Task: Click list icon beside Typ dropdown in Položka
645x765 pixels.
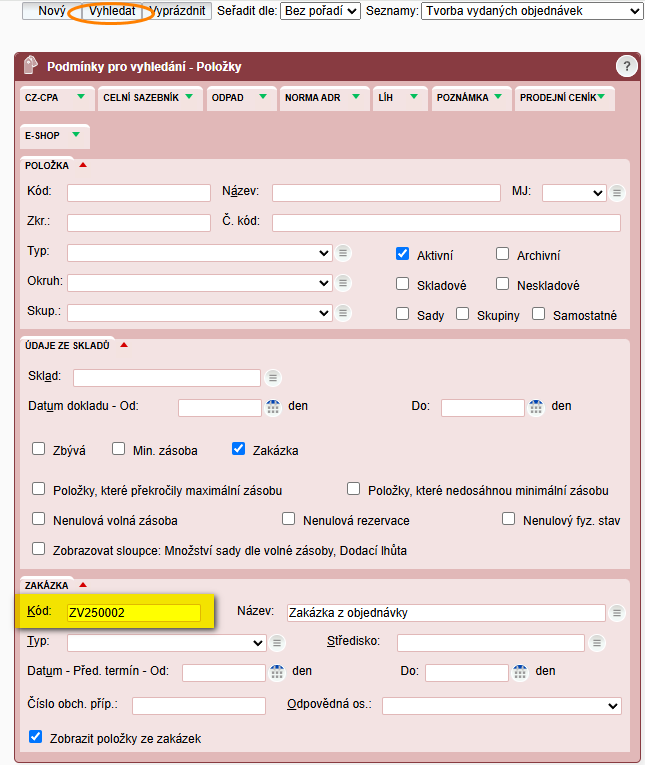Action: click(344, 253)
